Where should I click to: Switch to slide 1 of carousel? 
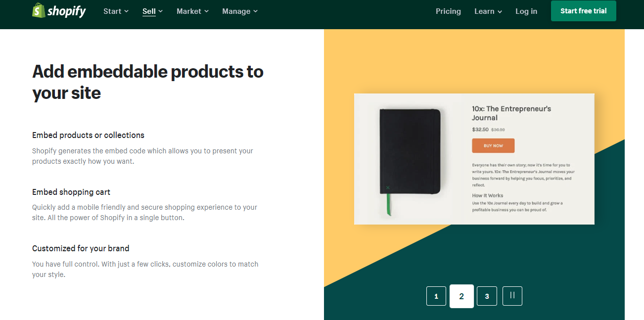pos(436,296)
